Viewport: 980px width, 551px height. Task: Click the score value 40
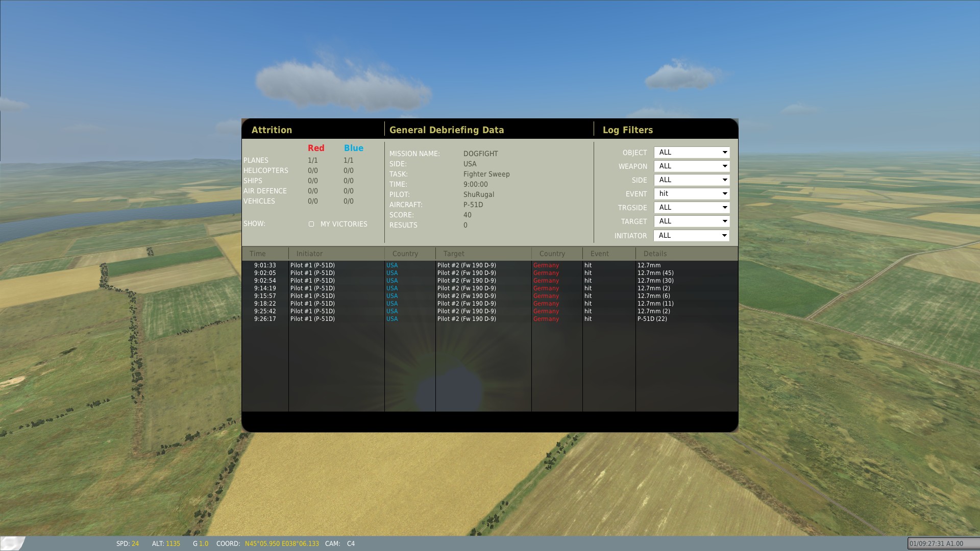[x=468, y=215]
